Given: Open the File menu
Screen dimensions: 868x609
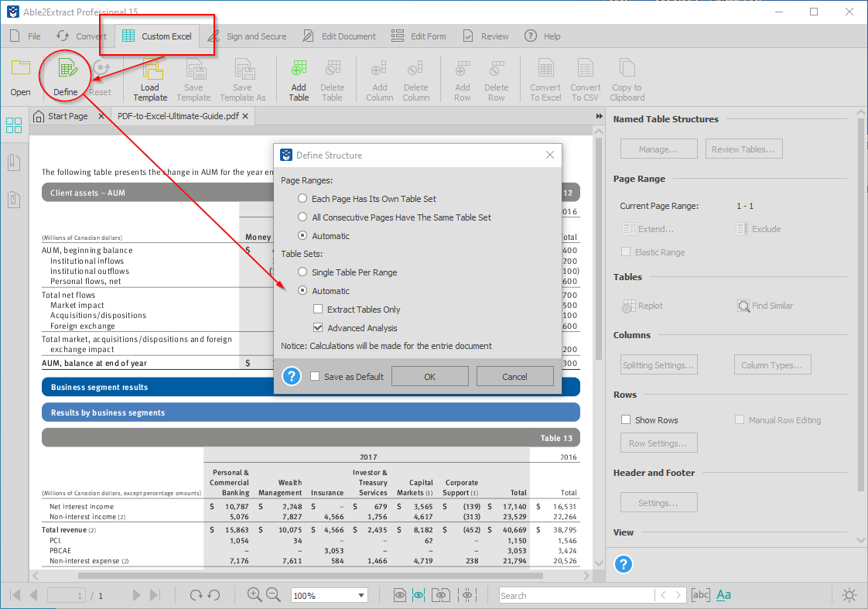Looking at the screenshot, I should [x=26, y=36].
